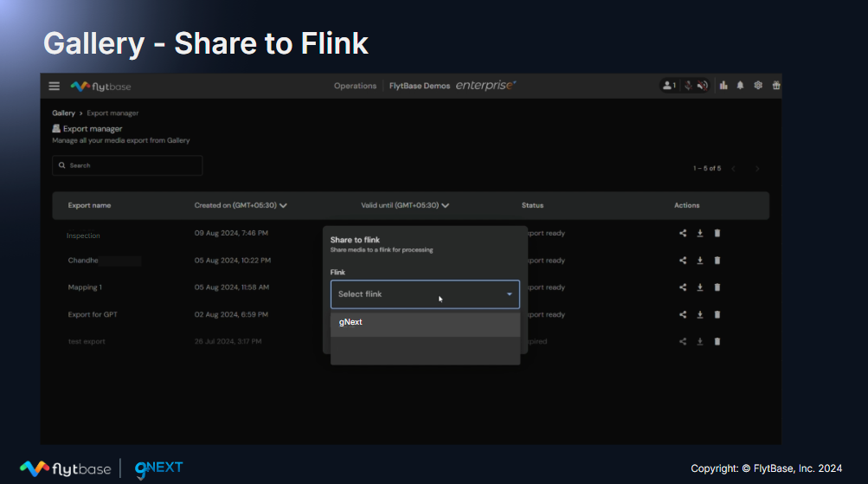Image resolution: width=868 pixels, height=484 pixels.
Task: Download the test export row
Action: point(700,342)
